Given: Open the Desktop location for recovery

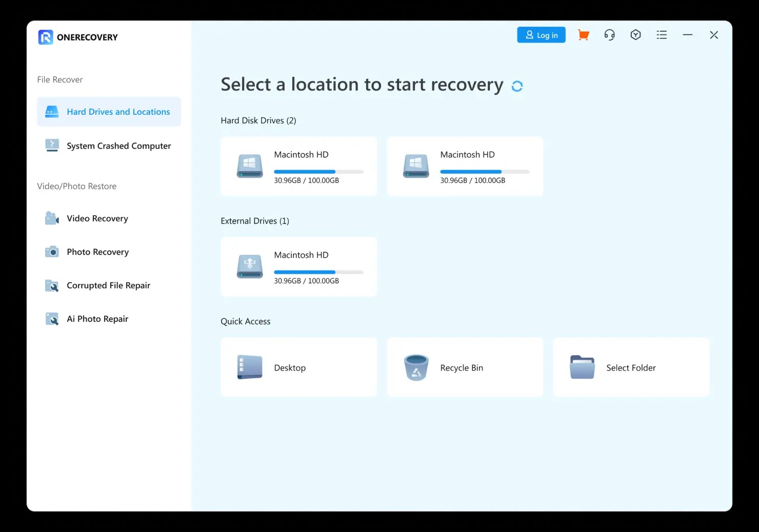Looking at the screenshot, I should point(298,367).
